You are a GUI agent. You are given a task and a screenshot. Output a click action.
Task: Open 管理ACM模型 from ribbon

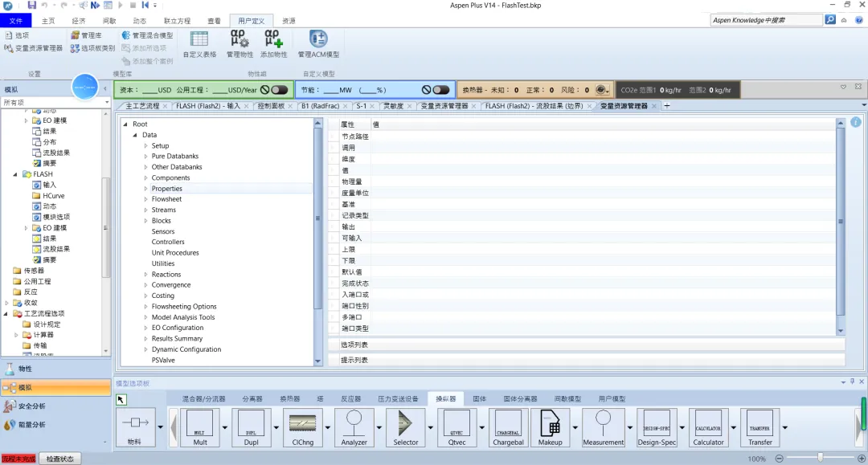[318, 44]
